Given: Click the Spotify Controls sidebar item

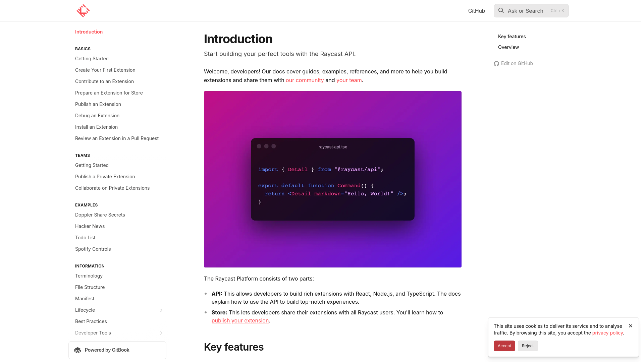Looking at the screenshot, I should tap(93, 249).
